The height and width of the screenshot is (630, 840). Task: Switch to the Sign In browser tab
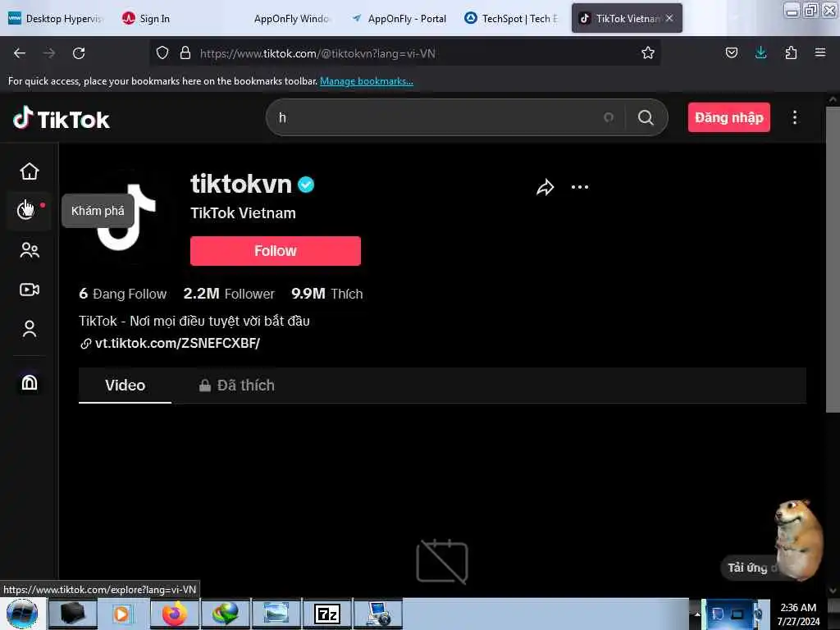146,18
